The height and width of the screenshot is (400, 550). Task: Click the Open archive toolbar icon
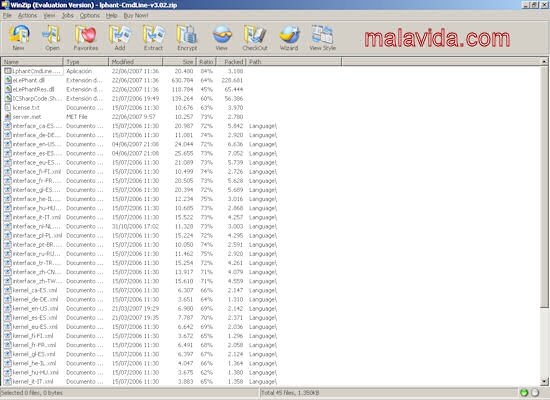52,34
